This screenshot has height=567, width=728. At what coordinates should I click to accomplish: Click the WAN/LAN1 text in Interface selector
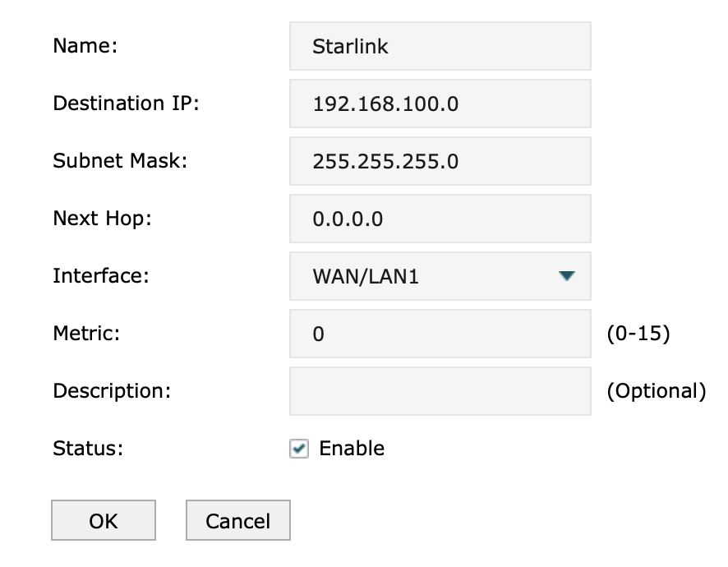366,276
